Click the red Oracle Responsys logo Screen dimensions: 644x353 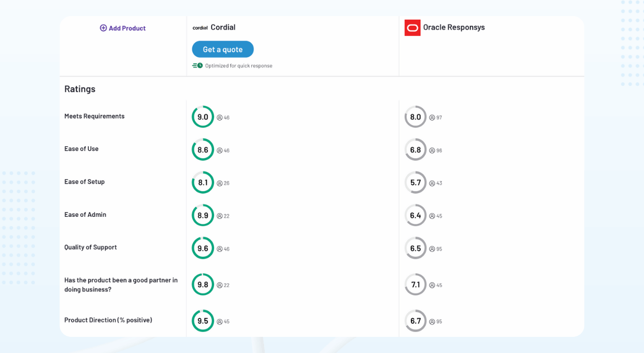(412, 28)
